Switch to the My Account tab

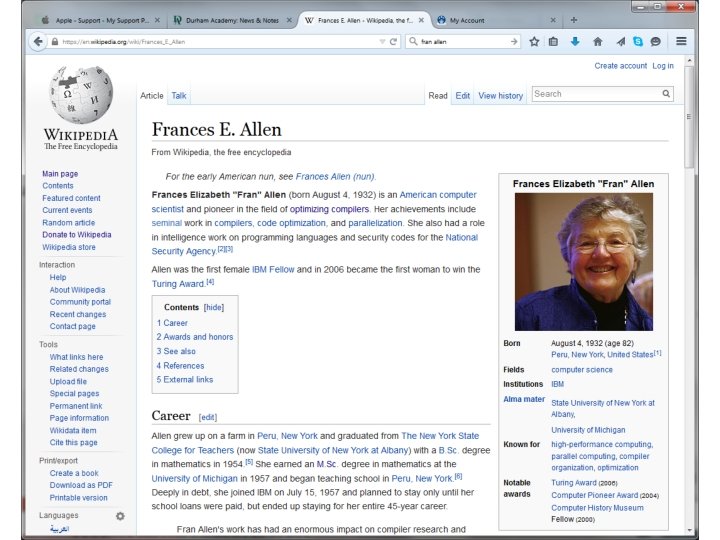[x=496, y=20]
